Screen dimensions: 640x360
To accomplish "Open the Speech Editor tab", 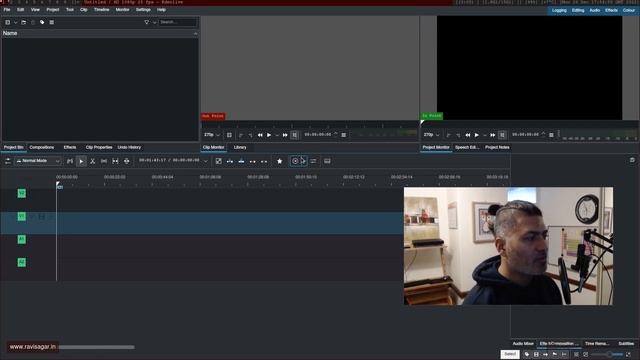I will click(x=467, y=147).
